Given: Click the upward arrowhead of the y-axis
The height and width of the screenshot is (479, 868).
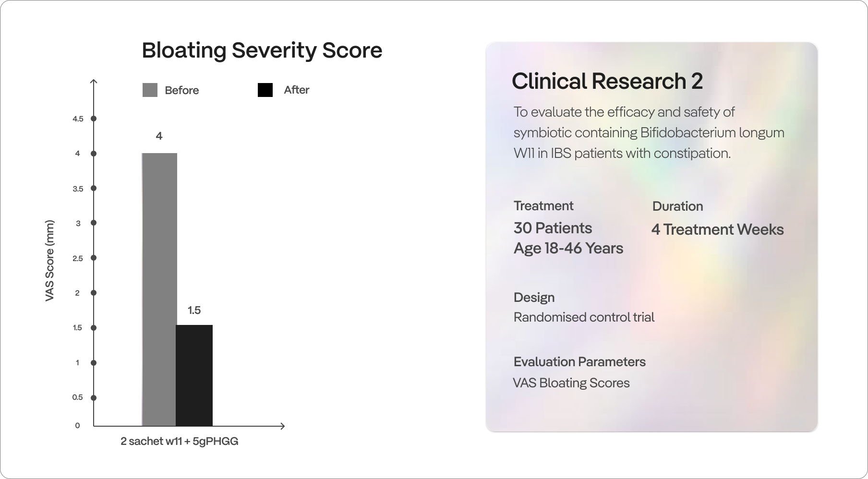Looking at the screenshot, I should coord(94,82).
